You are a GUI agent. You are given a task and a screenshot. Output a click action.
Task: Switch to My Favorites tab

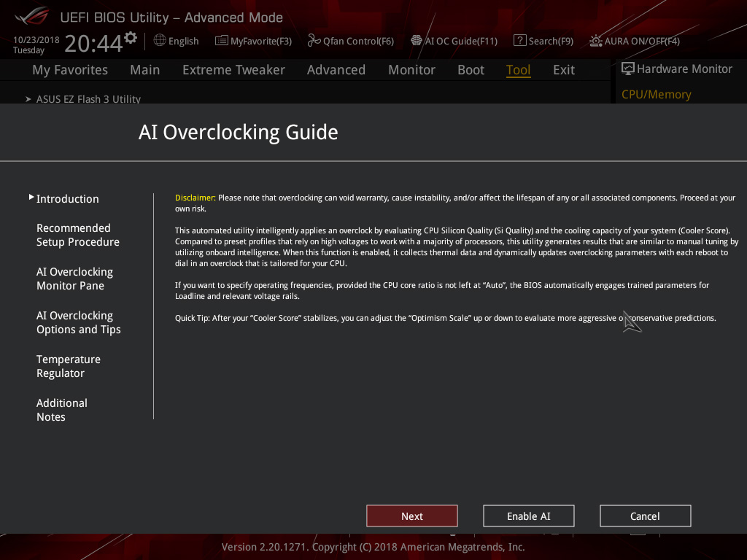(x=70, y=70)
